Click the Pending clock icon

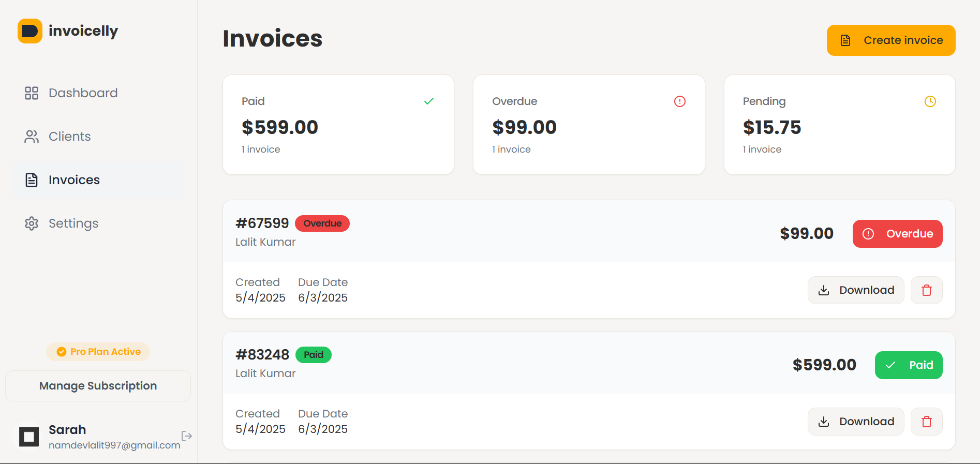(930, 101)
